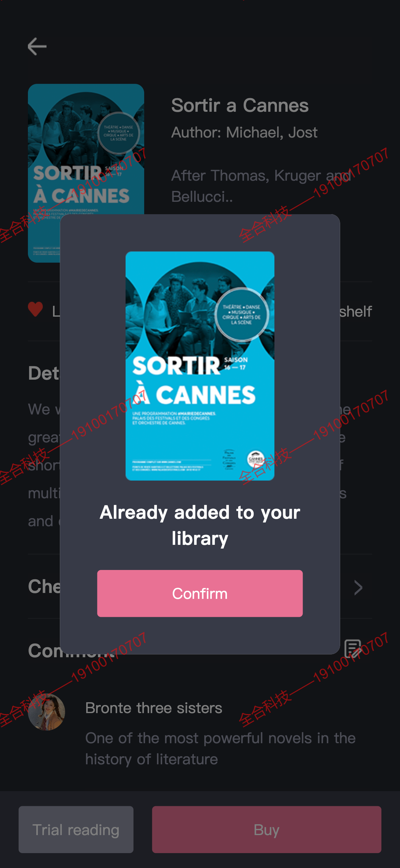400x868 pixels.
Task: Tap the commenter avatar photo
Action: (x=47, y=712)
